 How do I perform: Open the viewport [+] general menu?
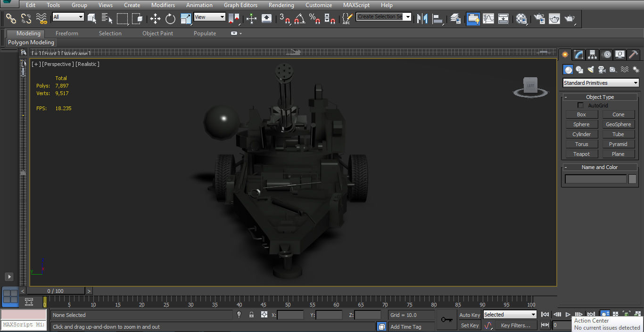click(36, 64)
